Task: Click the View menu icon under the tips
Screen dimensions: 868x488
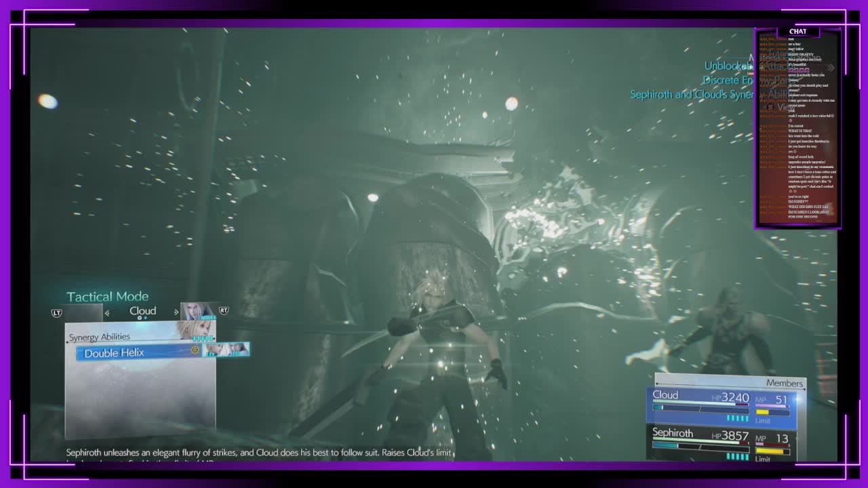Action: [770, 107]
